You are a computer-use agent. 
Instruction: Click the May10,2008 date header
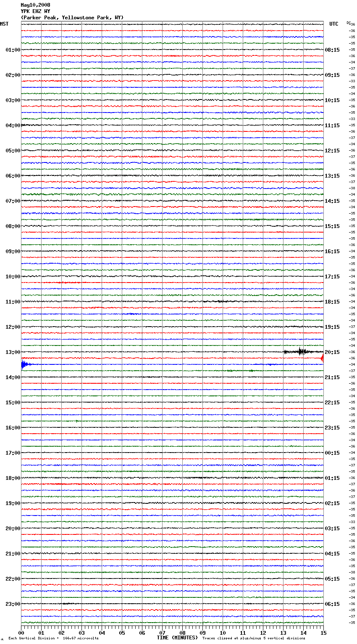coord(35,5)
